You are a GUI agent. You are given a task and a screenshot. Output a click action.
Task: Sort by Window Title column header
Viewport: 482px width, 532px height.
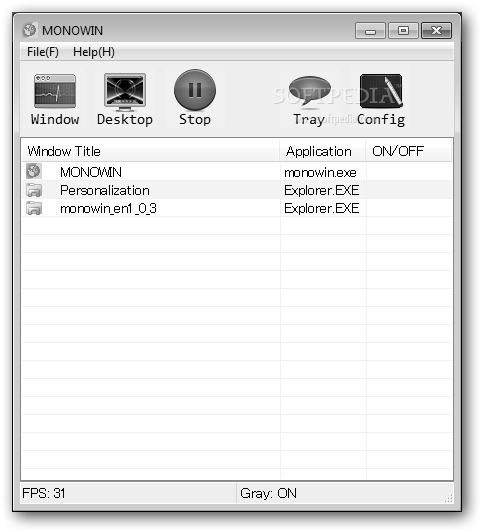150,151
